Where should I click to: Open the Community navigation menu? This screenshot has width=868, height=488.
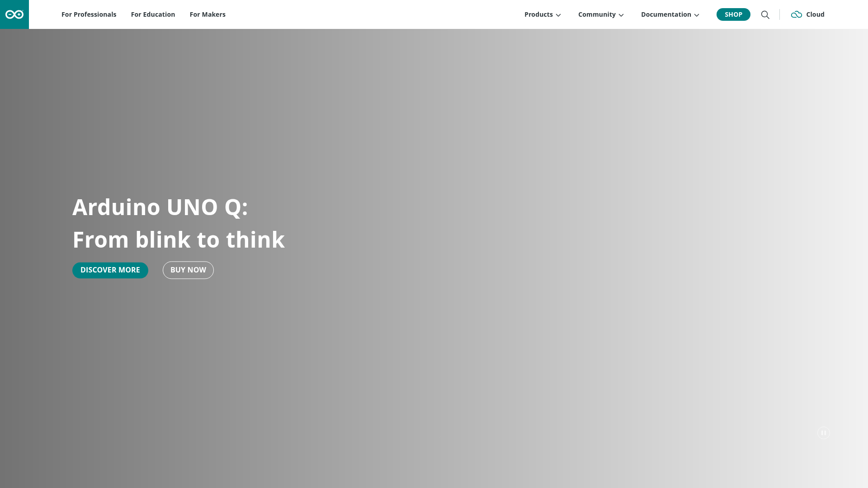(597, 14)
